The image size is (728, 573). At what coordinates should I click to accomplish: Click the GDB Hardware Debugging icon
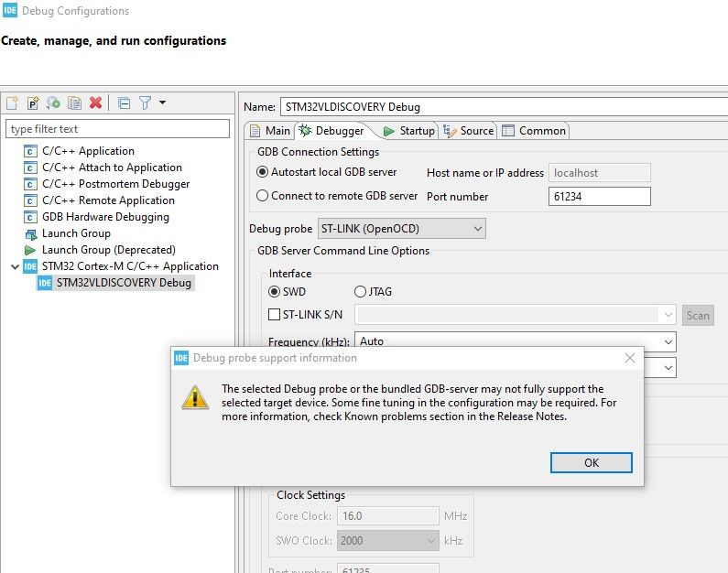pos(30,217)
